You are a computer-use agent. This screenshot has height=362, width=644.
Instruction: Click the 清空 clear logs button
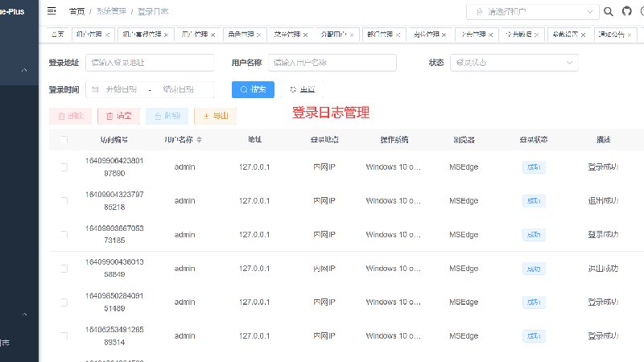click(118, 116)
